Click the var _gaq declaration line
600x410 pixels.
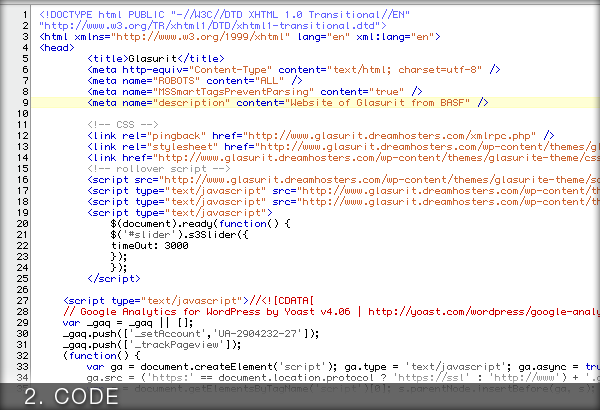[x=128, y=323]
